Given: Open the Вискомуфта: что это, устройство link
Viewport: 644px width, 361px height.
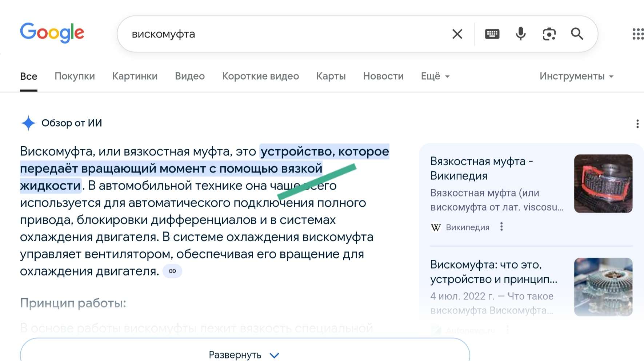Looking at the screenshot, I should click(x=494, y=272).
